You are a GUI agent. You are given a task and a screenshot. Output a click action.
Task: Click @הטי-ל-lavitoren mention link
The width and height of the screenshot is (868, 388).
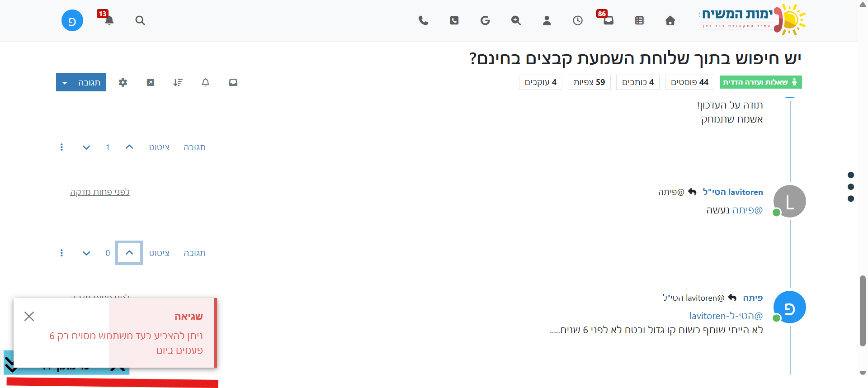(x=726, y=316)
